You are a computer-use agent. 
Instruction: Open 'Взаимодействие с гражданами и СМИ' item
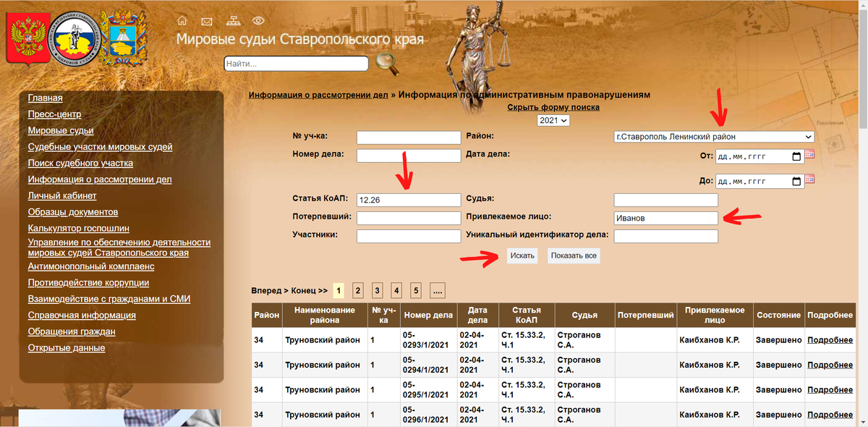[x=109, y=299]
